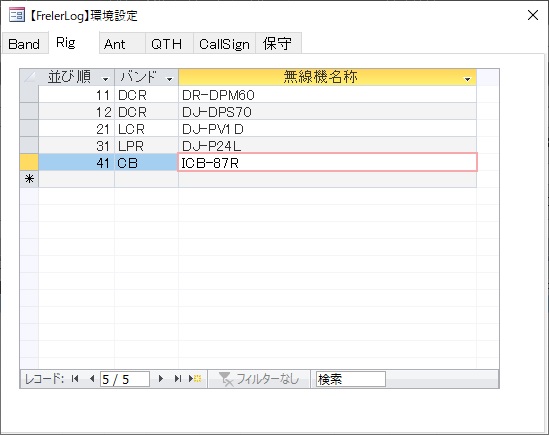
Task: Select row selector for DR-DPM60 record
Action: 29,94
